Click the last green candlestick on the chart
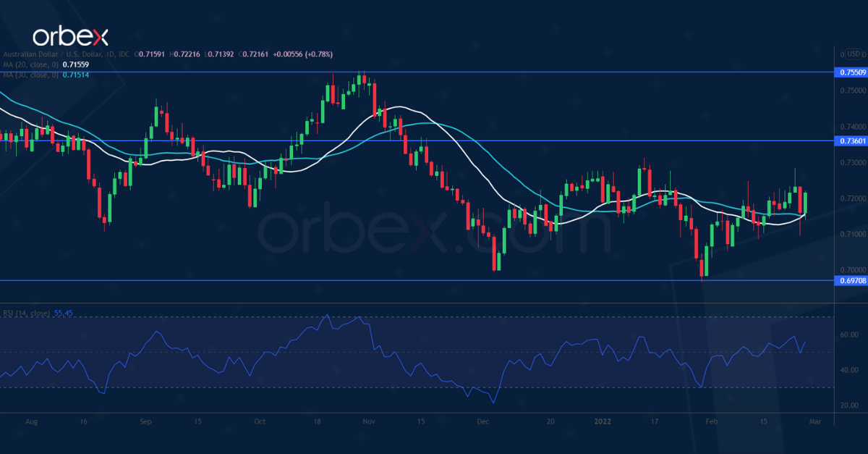 tap(805, 203)
